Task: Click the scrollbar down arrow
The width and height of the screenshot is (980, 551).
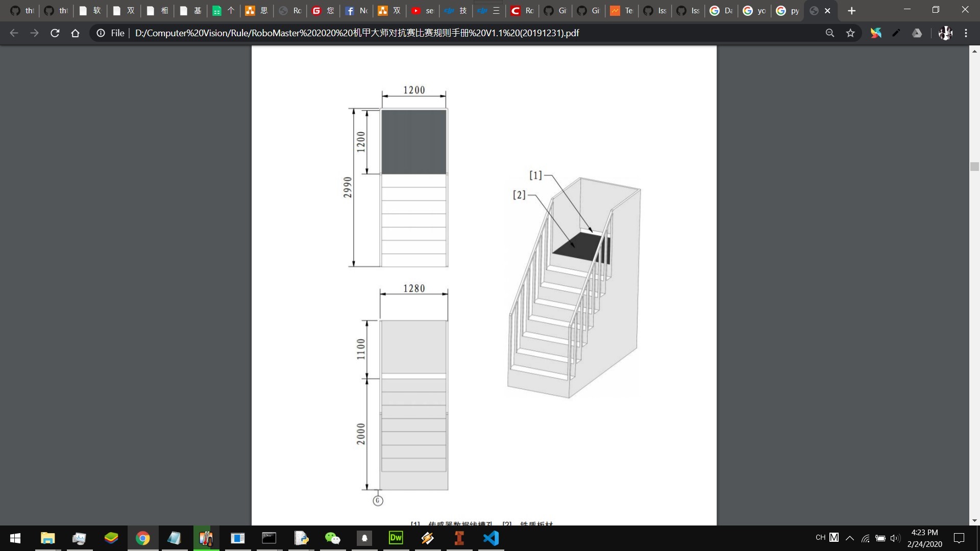Action: coord(974,521)
